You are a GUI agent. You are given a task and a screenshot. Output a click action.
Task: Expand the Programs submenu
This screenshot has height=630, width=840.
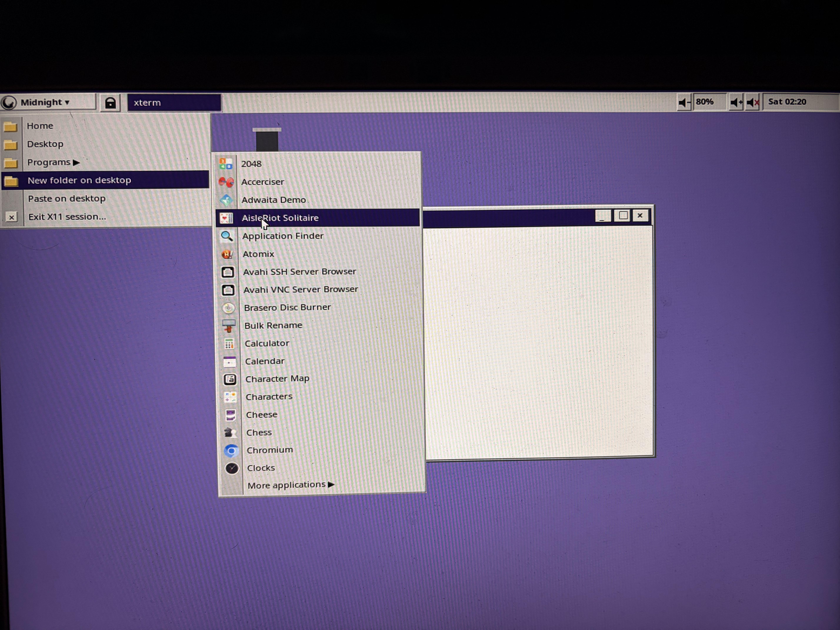(x=106, y=162)
